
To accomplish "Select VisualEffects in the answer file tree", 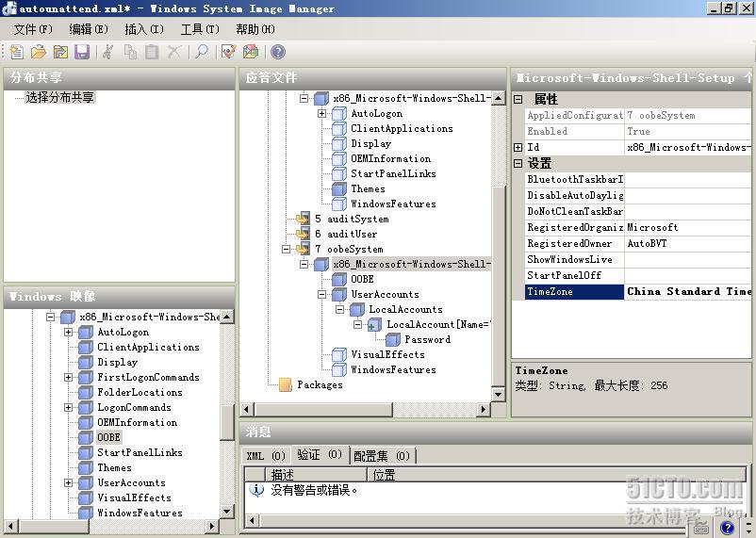I will tap(388, 354).
